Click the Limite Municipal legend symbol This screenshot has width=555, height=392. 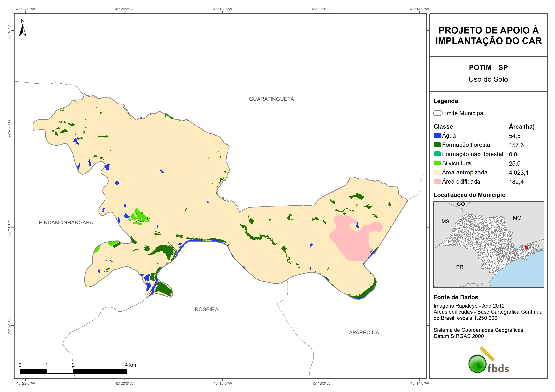[x=437, y=113]
